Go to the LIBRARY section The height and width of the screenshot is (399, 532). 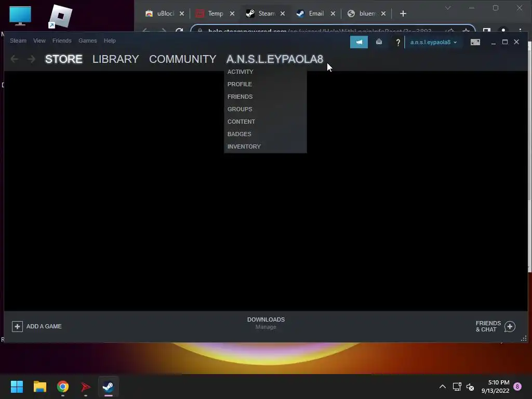(115, 59)
